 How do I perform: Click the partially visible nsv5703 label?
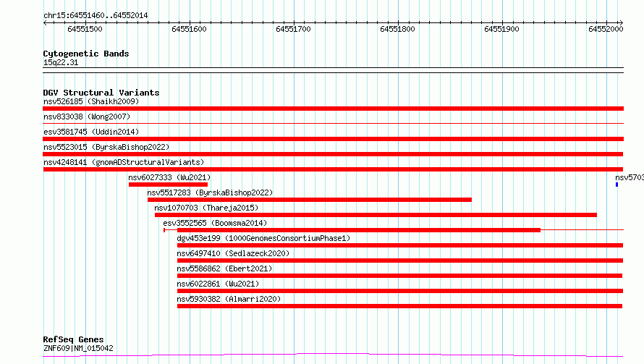click(630, 177)
